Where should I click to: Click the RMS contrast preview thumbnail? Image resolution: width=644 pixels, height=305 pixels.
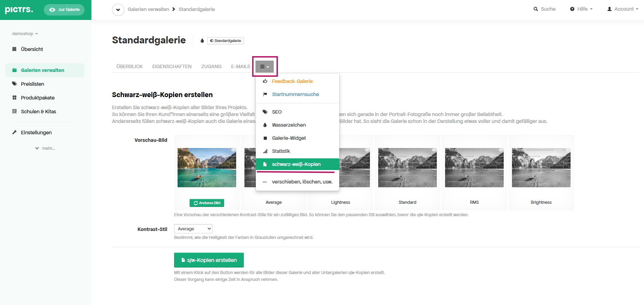click(474, 168)
